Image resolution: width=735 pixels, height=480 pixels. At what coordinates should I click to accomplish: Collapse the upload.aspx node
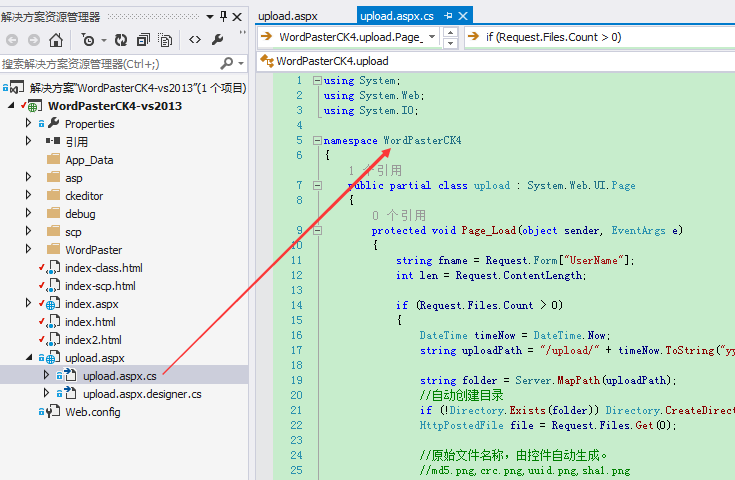[x=29, y=358]
